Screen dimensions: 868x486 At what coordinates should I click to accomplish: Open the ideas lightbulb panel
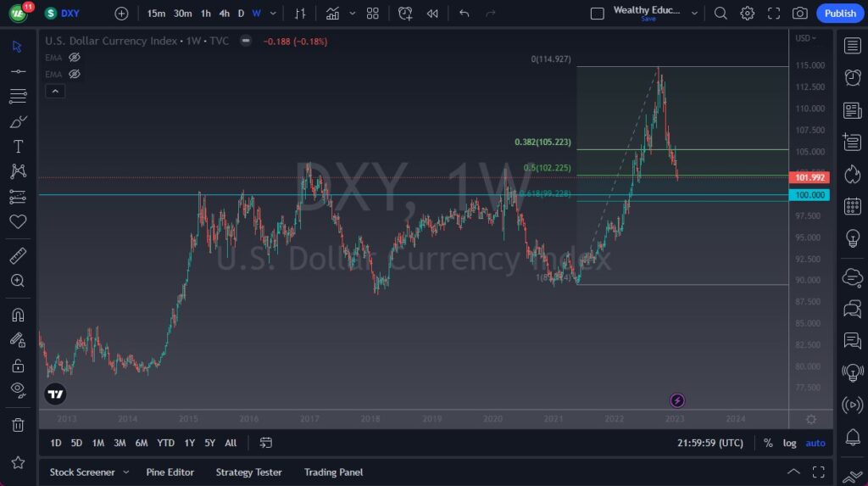[x=853, y=239]
